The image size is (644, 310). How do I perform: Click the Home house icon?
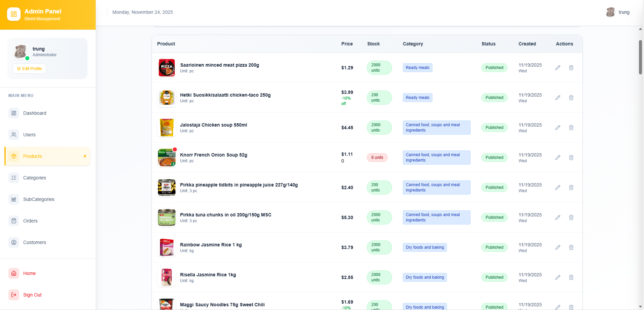[x=14, y=273]
